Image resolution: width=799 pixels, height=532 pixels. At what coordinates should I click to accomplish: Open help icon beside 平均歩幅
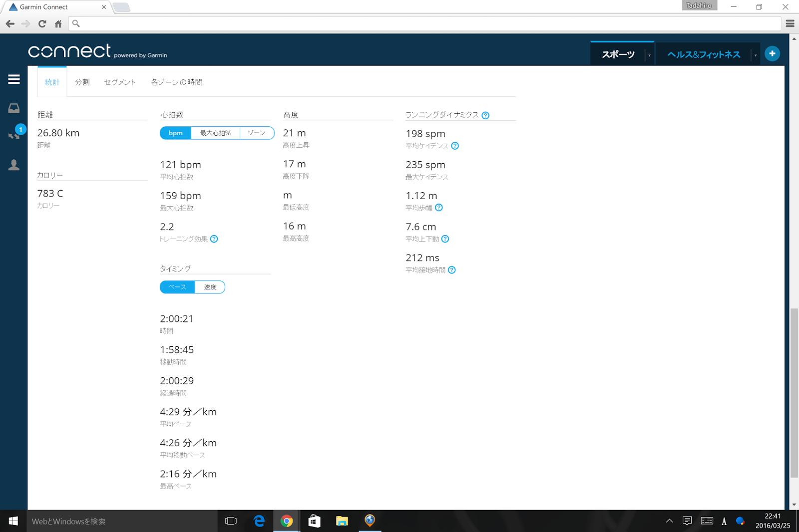(x=438, y=208)
